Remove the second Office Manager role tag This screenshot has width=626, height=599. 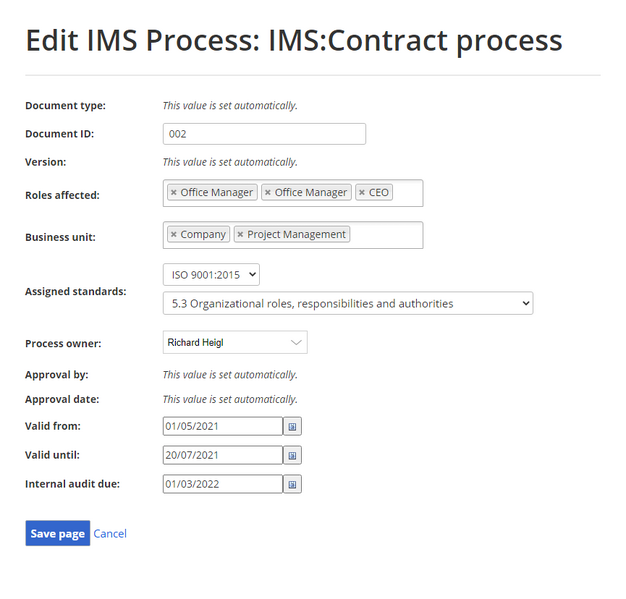(x=268, y=192)
